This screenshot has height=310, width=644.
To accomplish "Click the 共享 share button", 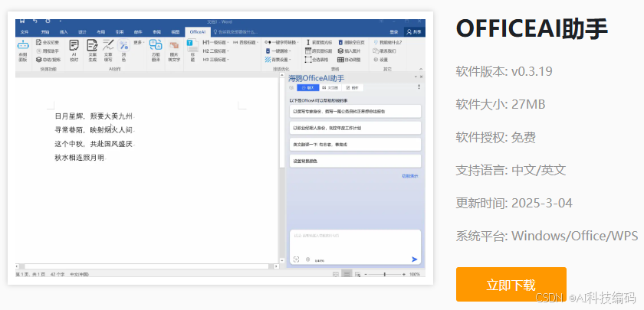I will tap(413, 31).
